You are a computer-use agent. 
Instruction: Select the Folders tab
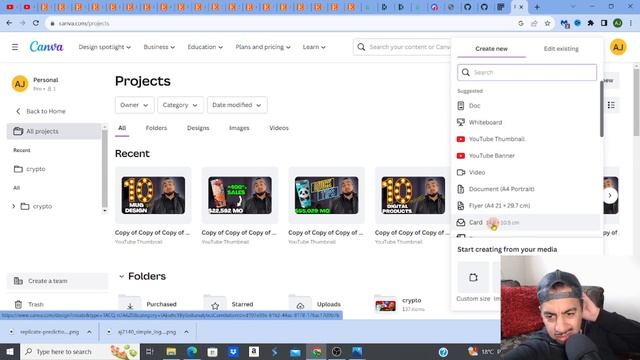pyautogui.click(x=156, y=128)
